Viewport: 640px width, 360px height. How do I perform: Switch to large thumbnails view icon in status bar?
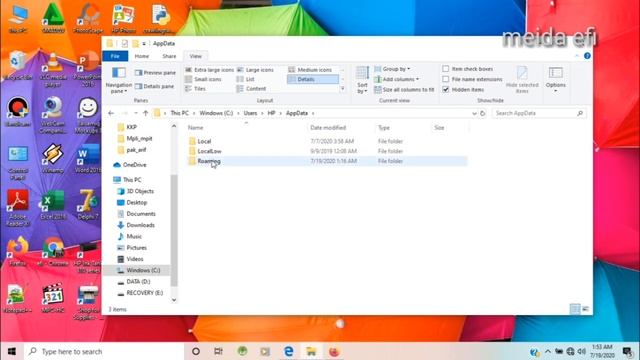tap(585, 309)
